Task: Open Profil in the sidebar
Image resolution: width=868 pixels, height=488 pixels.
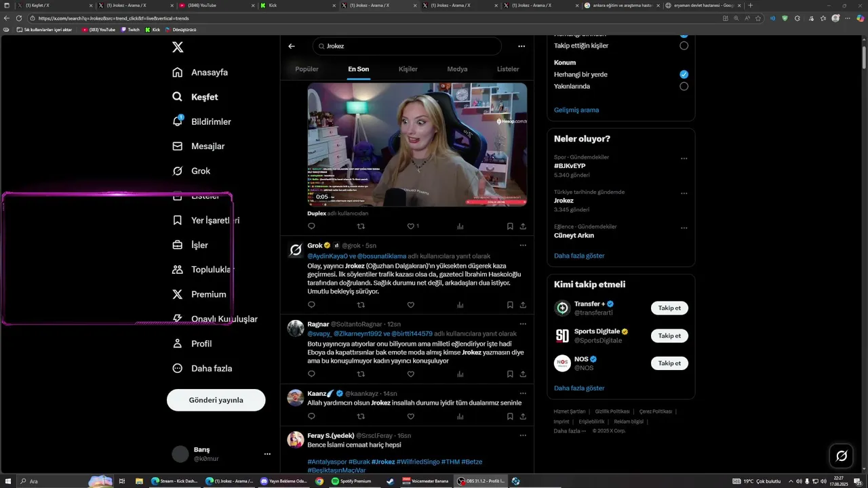Action: [193, 344]
